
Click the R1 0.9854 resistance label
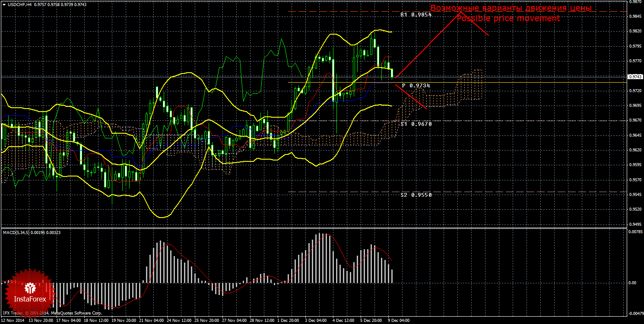416,15
